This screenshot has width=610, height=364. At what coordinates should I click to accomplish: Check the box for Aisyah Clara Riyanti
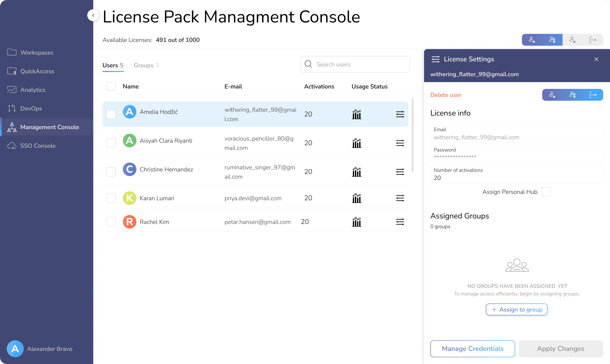pyautogui.click(x=111, y=143)
